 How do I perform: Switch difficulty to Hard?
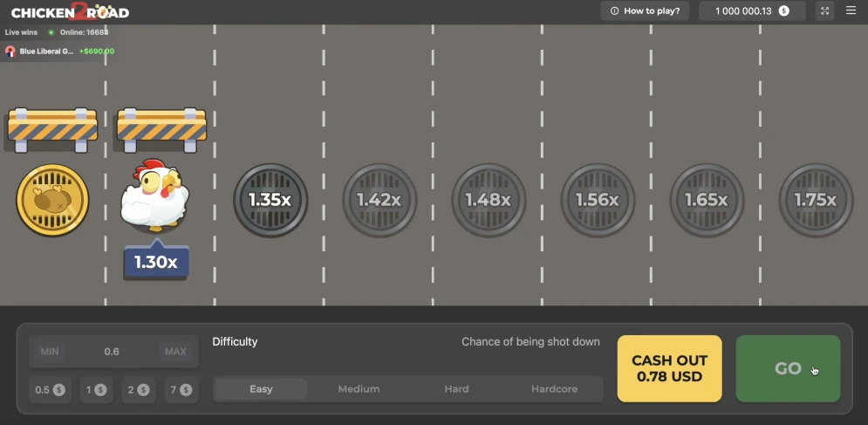coord(457,389)
